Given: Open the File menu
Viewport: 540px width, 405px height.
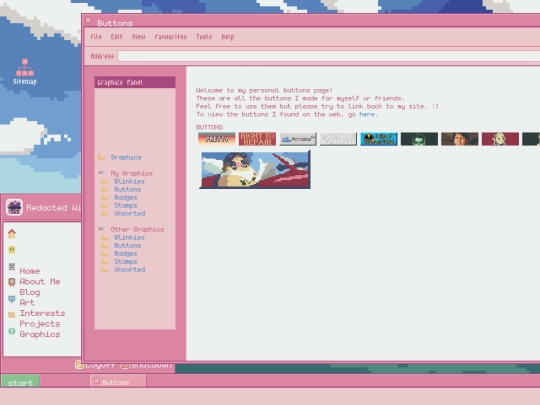Looking at the screenshot, I should coord(96,37).
